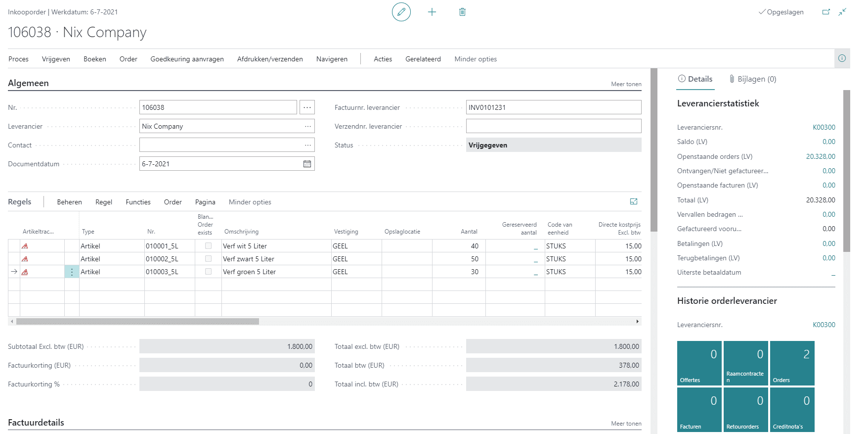This screenshot has height=434, width=868.
Task: Click the trash bin delete icon
Action: [462, 12]
